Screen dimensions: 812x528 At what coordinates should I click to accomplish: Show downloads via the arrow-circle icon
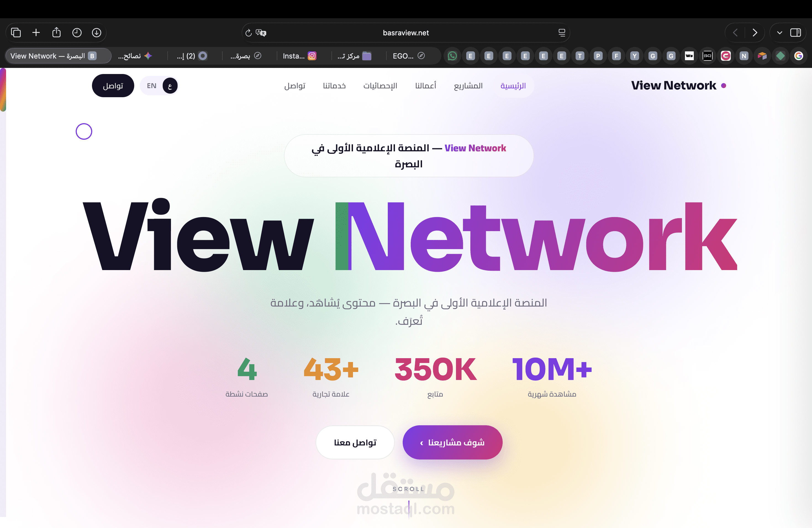(x=97, y=33)
